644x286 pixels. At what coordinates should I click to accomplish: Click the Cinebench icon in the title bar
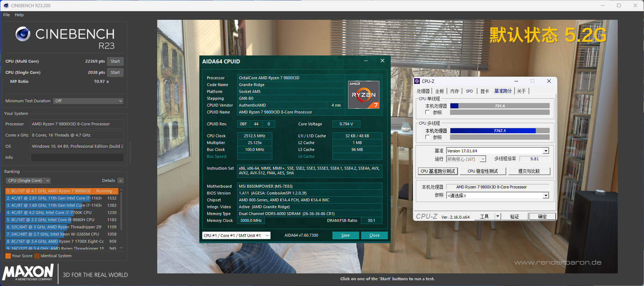coord(6,5)
